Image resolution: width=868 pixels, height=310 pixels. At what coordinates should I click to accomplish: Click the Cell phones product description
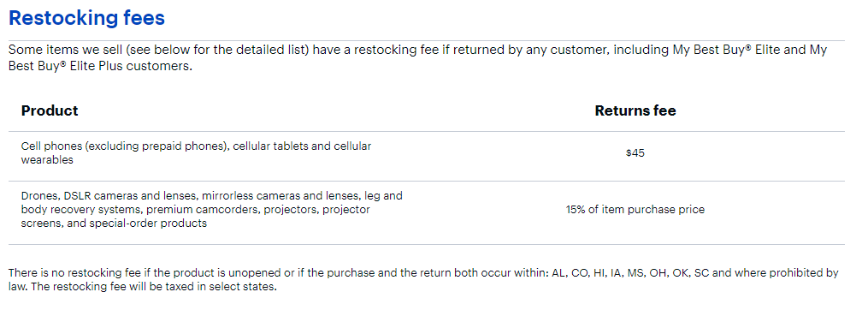click(196, 153)
